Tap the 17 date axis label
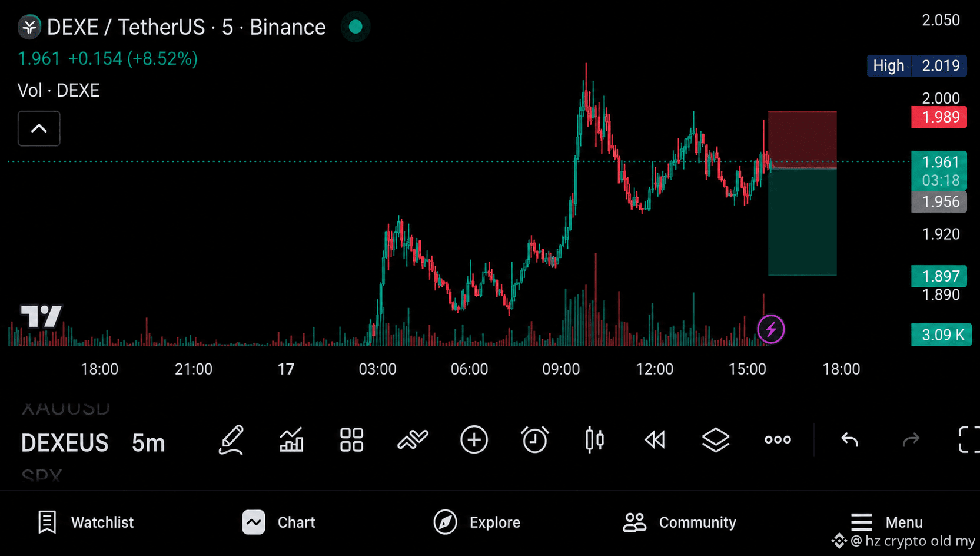 point(285,369)
